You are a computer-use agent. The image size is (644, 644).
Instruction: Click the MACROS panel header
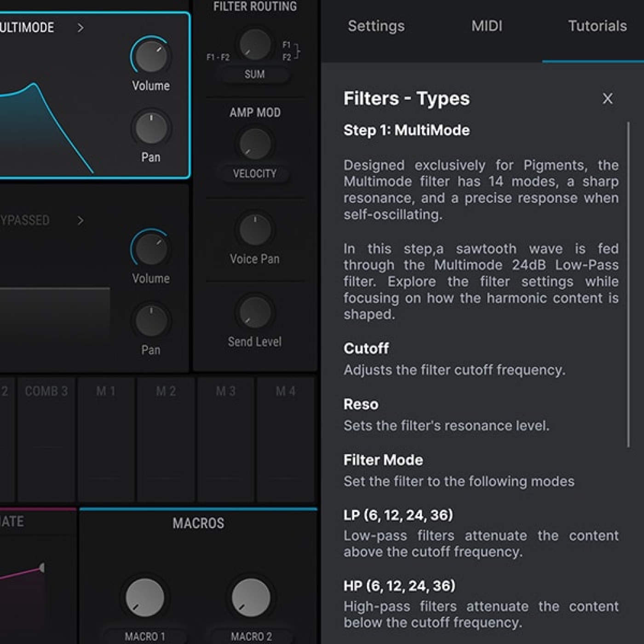[x=198, y=523]
